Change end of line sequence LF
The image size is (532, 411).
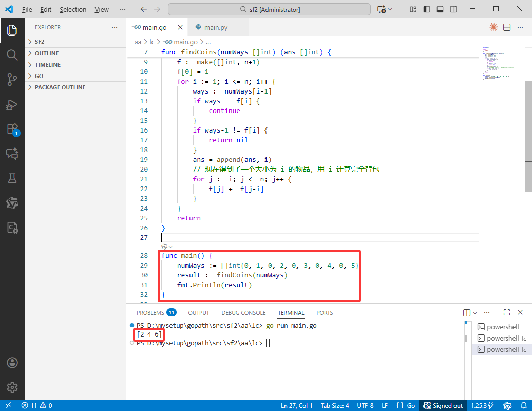coord(385,405)
